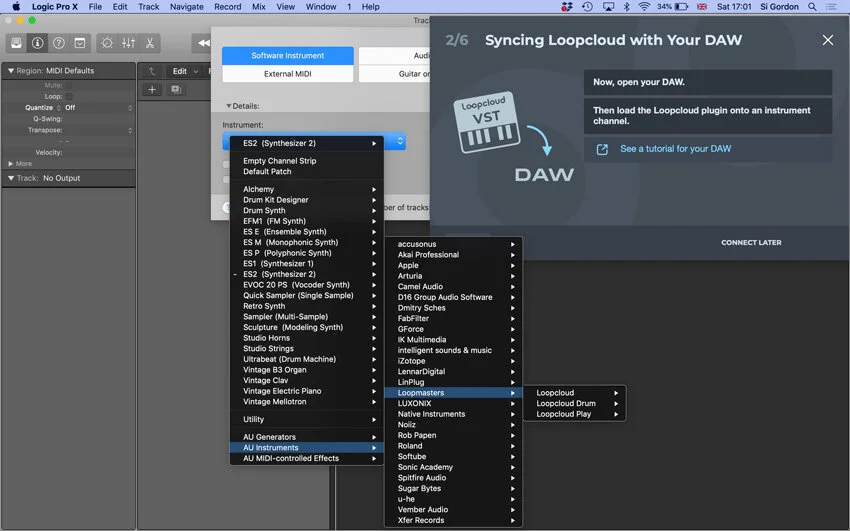The height and width of the screenshot is (531, 850).
Task: Toggle Smart Controls dial icon
Action: click(107, 43)
